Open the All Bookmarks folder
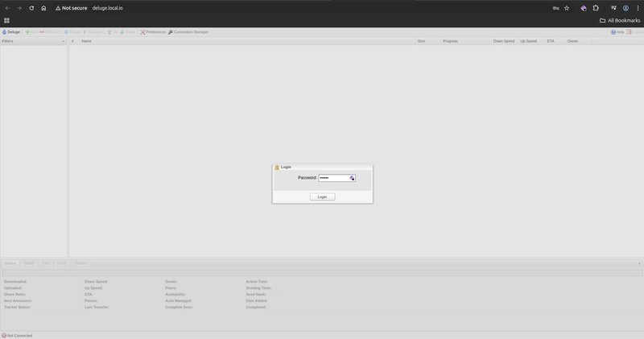 pos(620,20)
